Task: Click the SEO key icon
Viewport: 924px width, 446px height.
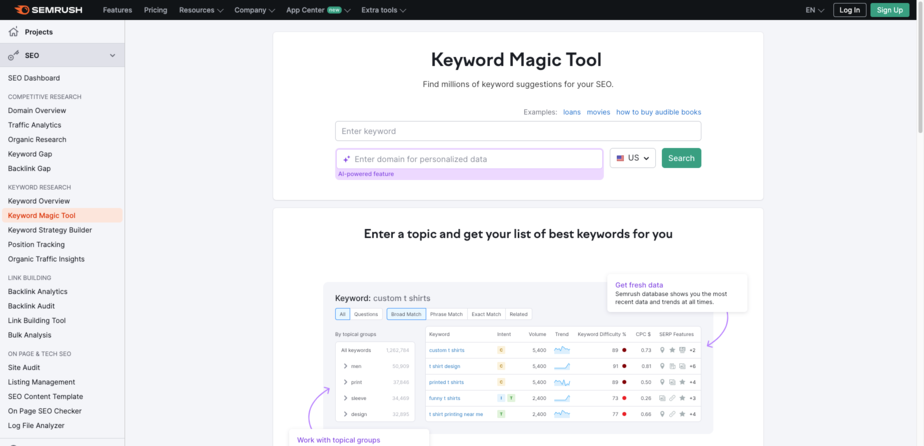Action: point(13,55)
